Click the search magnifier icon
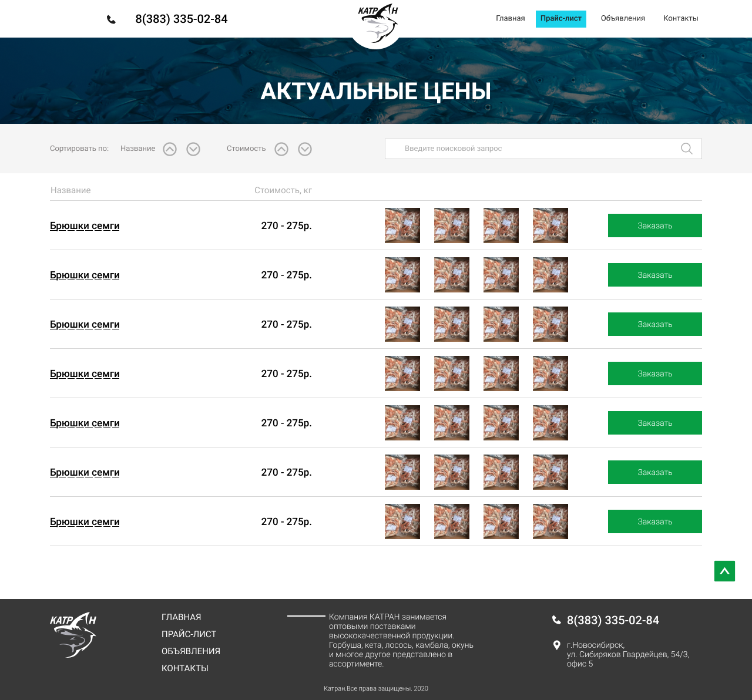The image size is (752, 700). pyautogui.click(x=686, y=149)
